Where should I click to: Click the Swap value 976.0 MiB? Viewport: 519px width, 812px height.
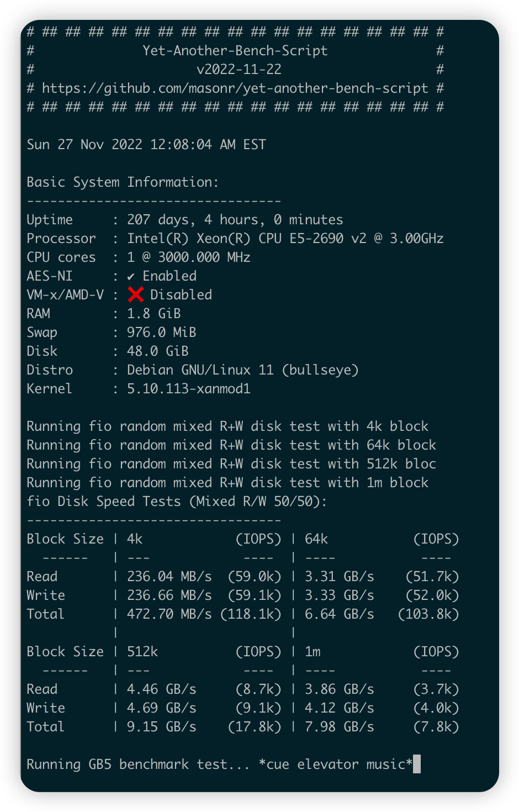click(x=161, y=333)
